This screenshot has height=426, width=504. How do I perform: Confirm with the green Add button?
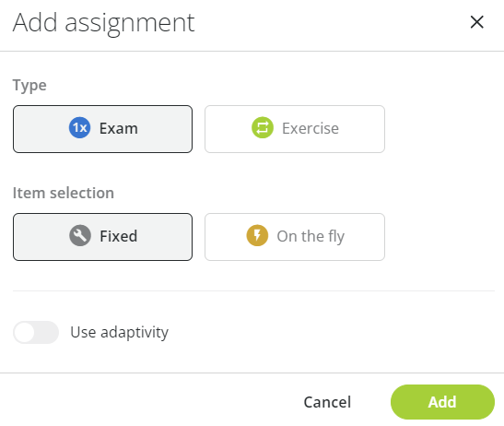[x=442, y=402]
